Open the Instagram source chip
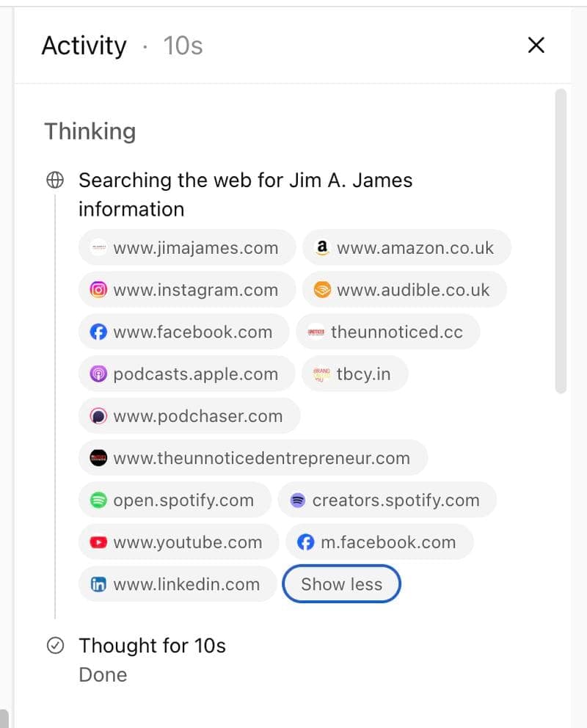This screenshot has height=728, width=587. (187, 290)
